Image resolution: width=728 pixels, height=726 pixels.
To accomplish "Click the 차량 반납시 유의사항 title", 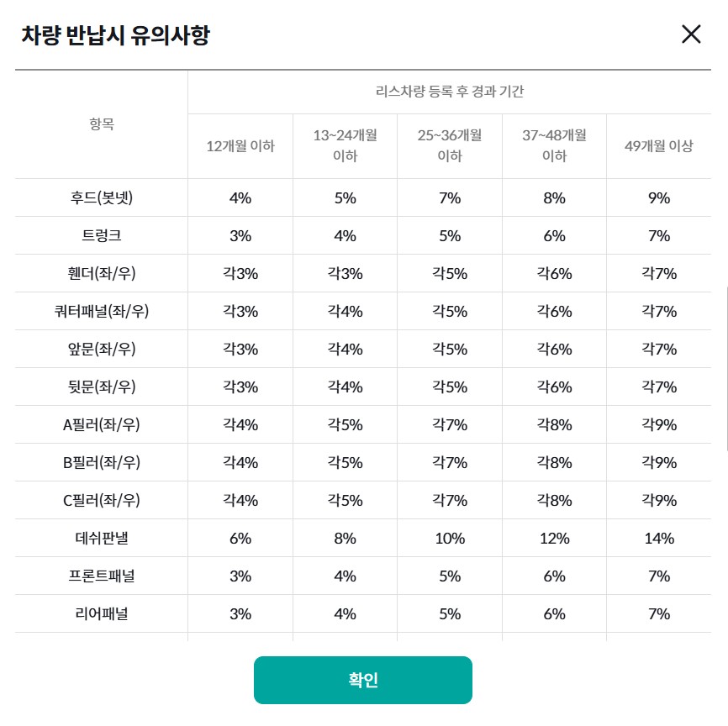I will click(114, 35).
